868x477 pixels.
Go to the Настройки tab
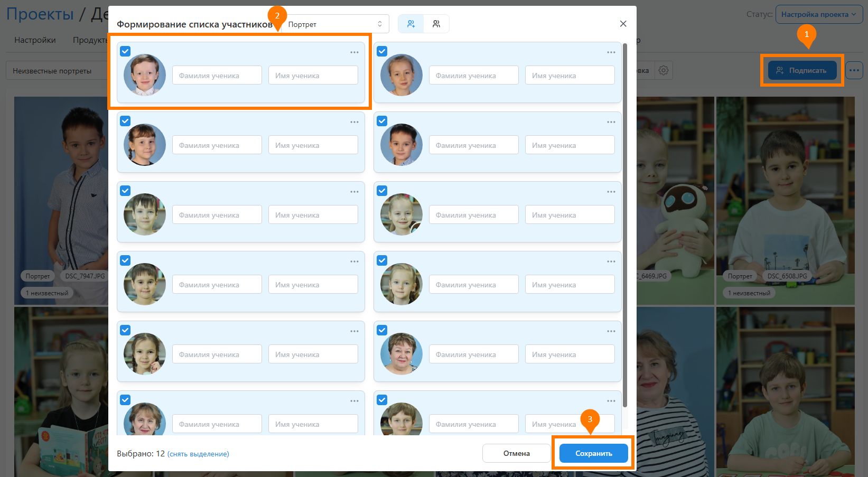[x=35, y=40]
